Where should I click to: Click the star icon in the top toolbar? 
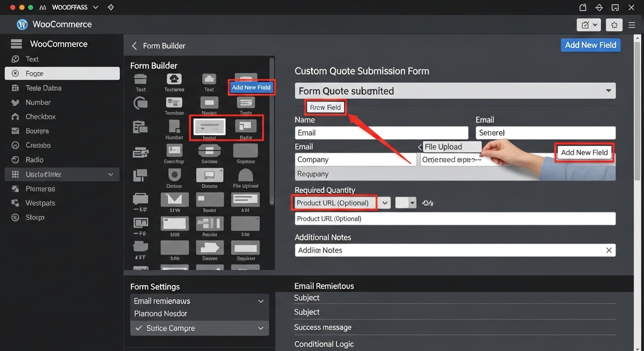pyautogui.click(x=614, y=25)
